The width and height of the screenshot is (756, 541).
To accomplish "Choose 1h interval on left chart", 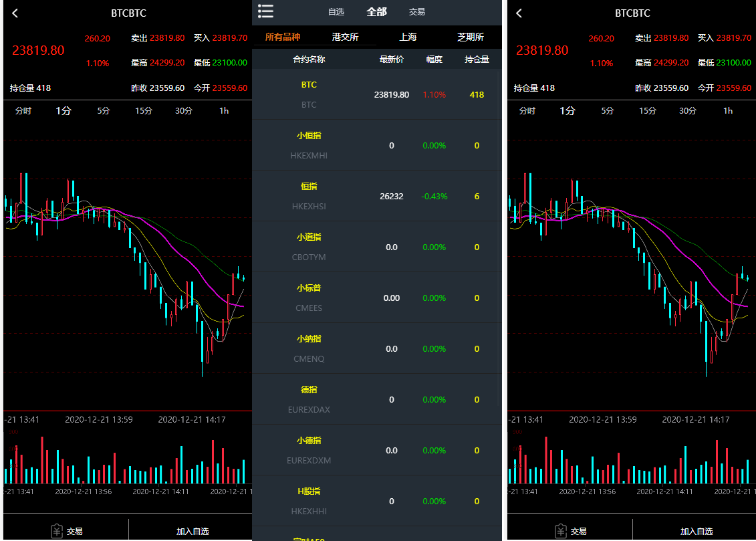I will [x=224, y=111].
